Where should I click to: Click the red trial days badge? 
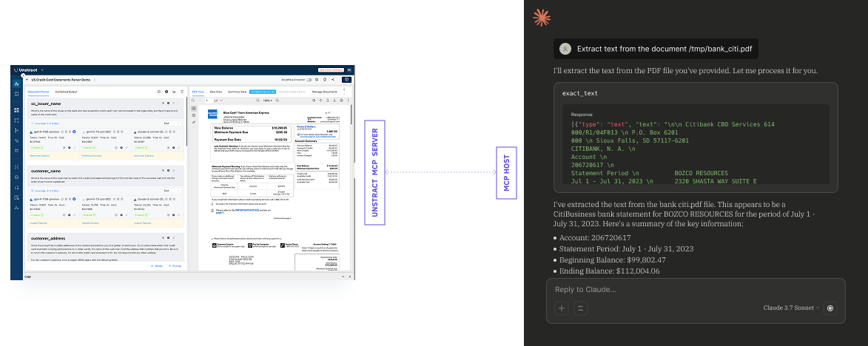coord(331,70)
